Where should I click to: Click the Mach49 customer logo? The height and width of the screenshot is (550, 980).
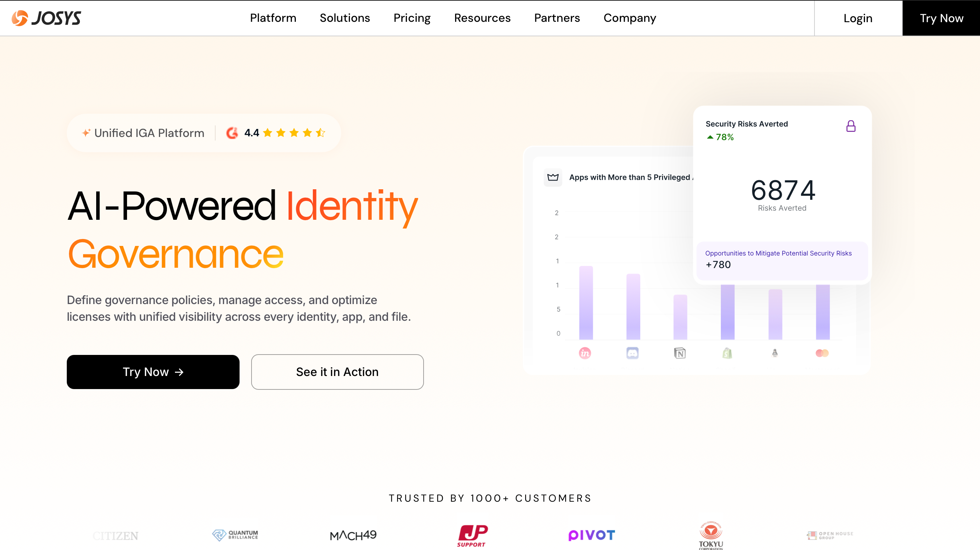[x=354, y=535]
